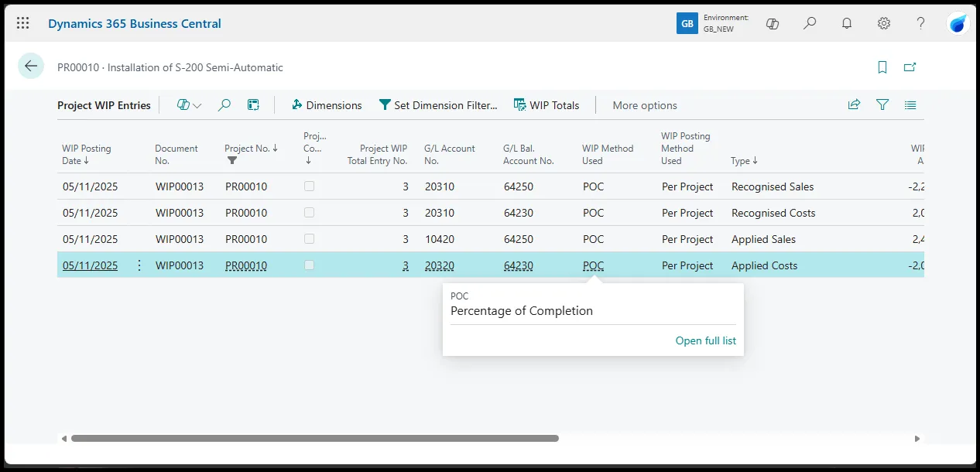Open this page in a new window
Viewport: 980px width, 472px height.
[910, 67]
